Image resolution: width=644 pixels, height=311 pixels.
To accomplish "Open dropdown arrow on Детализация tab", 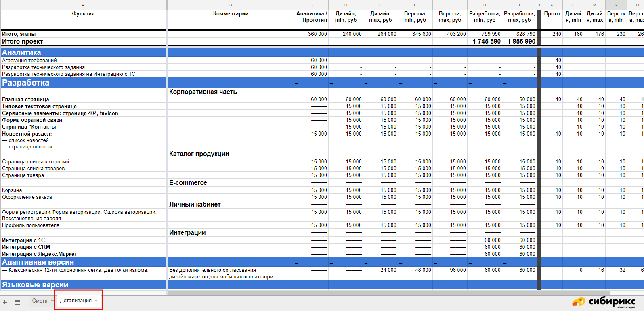I will point(96,301).
